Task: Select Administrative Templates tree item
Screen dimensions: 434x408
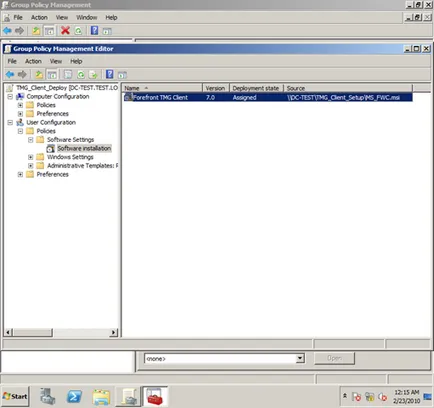Action: [83, 166]
